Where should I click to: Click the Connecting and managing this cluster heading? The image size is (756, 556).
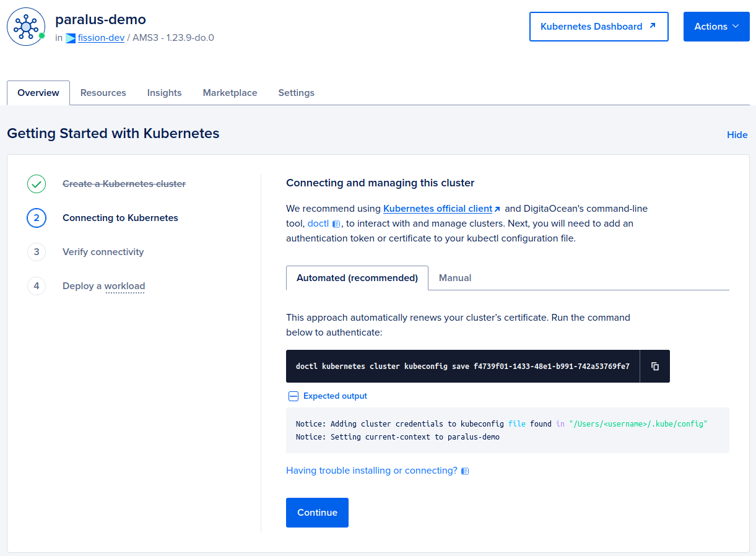tap(380, 183)
